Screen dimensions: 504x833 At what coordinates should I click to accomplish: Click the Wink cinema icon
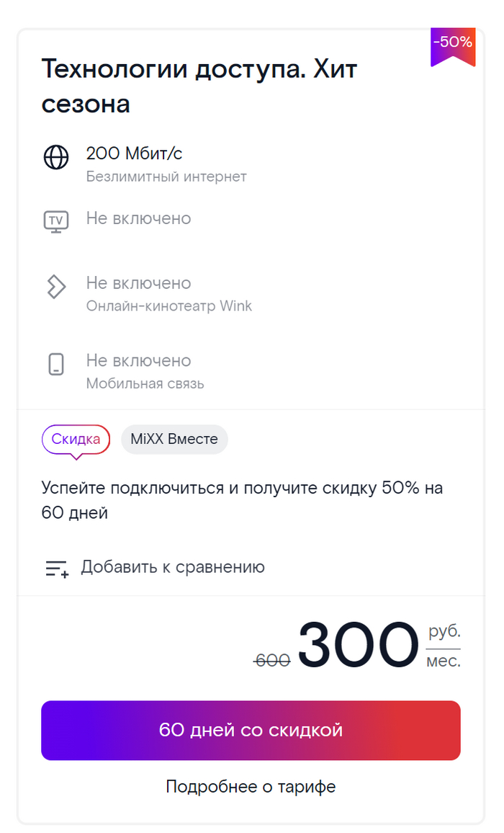pos(56,286)
